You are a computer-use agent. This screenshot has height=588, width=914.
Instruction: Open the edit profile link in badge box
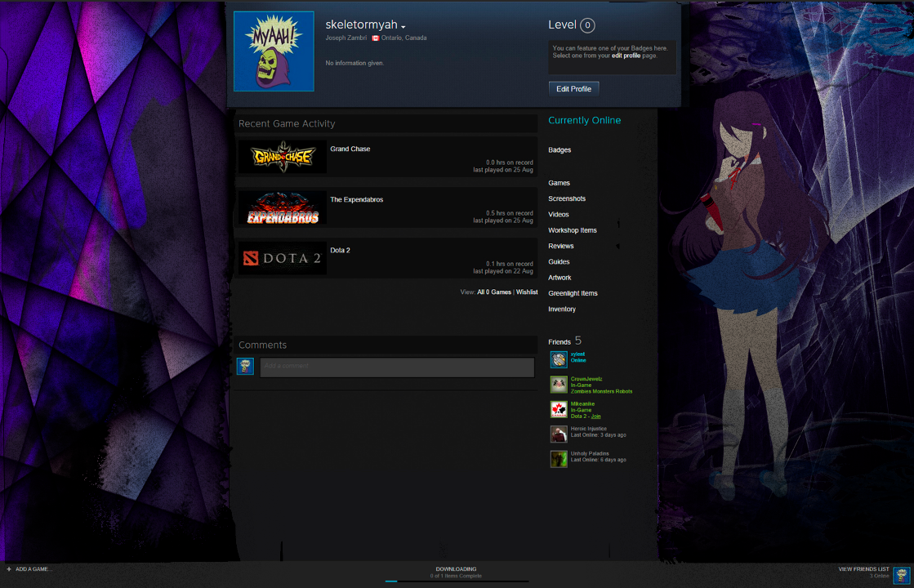tap(626, 56)
